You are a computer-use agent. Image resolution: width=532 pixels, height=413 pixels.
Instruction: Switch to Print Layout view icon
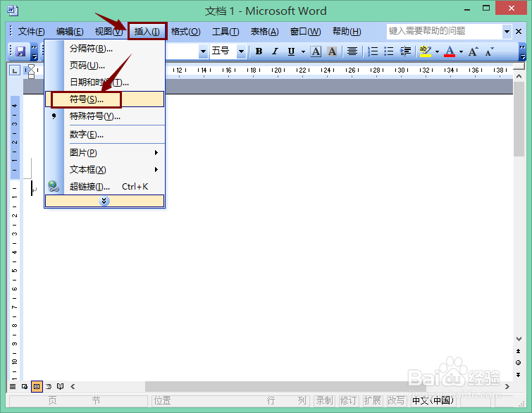coord(37,386)
